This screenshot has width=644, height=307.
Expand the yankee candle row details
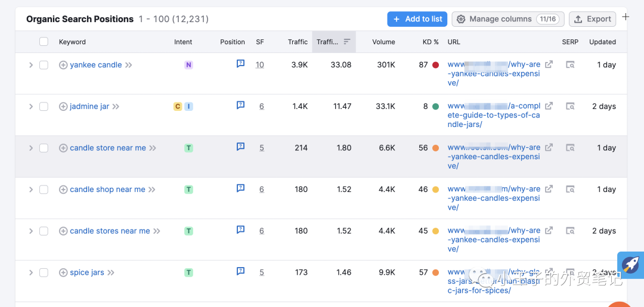click(31, 65)
